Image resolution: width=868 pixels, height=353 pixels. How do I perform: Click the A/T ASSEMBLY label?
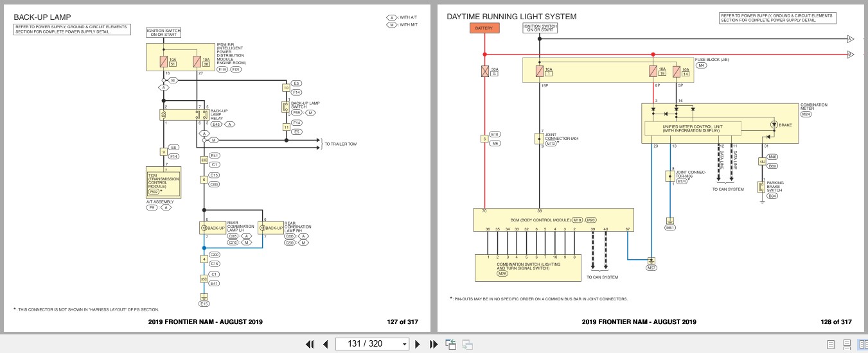tap(160, 202)
